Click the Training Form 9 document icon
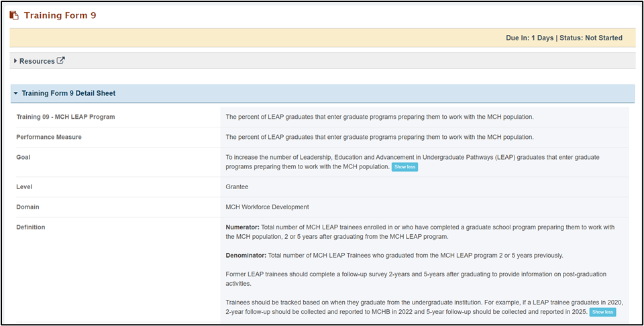The image size is (644, 326). click(x=14, y=15)
